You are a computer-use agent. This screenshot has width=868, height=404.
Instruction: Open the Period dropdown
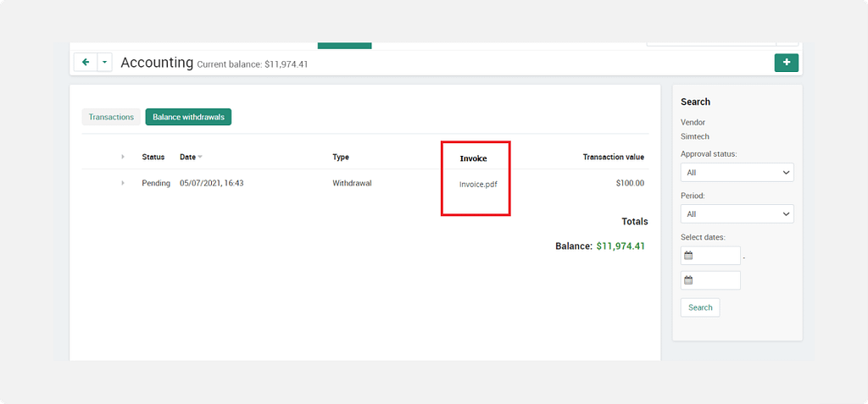click(737, 213)
